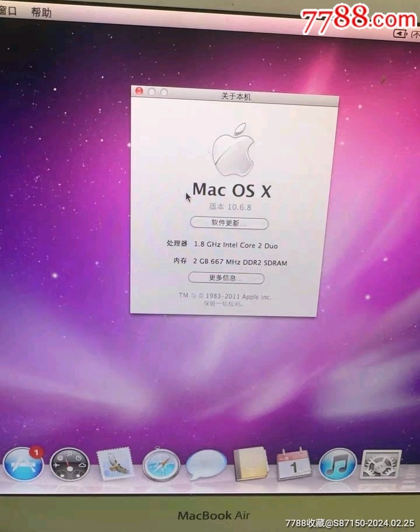
Task: Click the 1.8 GHz Intel Core 2 Duo text
Action: (x=236, y=245)
